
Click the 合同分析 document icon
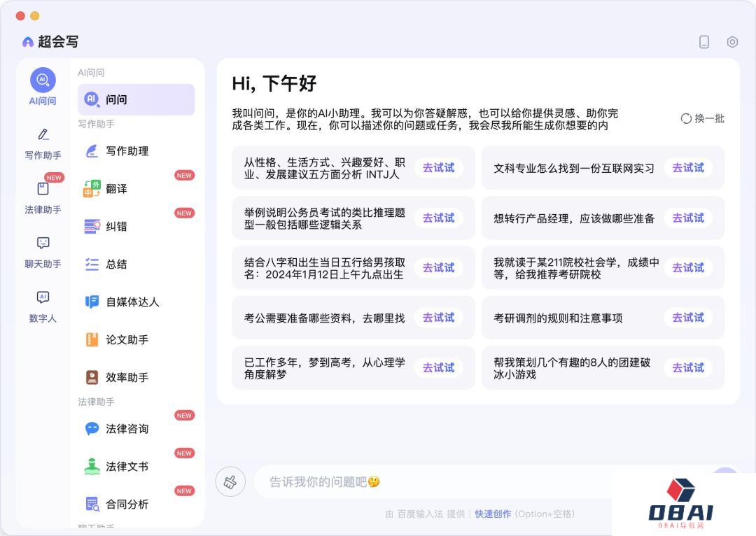tap(92, 505)
